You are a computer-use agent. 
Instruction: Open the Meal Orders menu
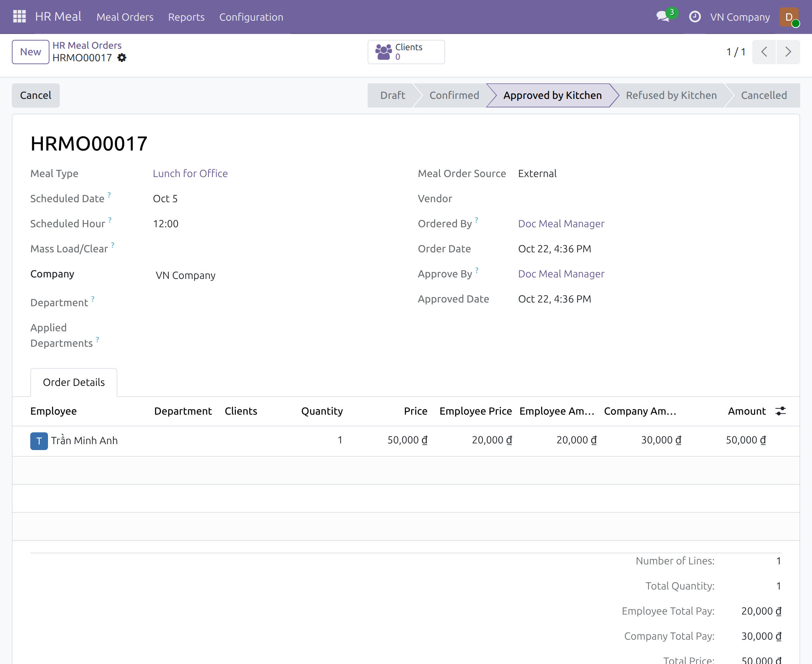[x=125, y=17]
